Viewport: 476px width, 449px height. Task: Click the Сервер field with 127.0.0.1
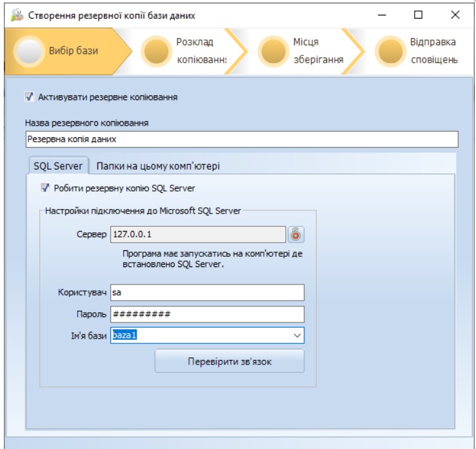(x=198, y=234)
